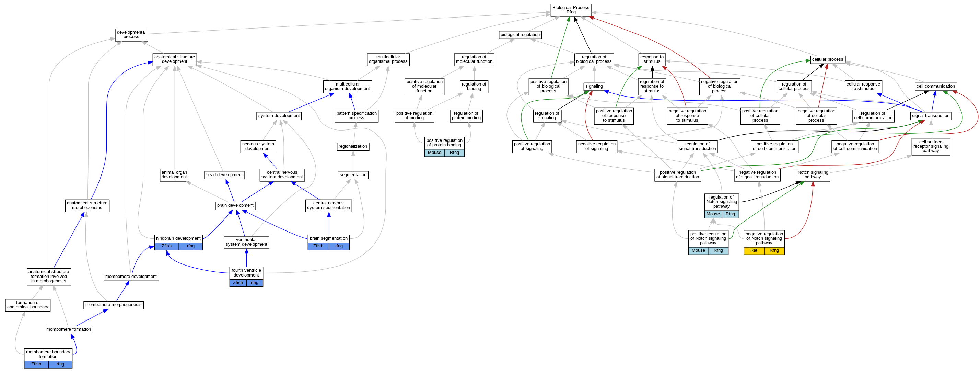Click the positive regulation of molecular function node
The image size is (980, 372).
[x=424, y=87]
